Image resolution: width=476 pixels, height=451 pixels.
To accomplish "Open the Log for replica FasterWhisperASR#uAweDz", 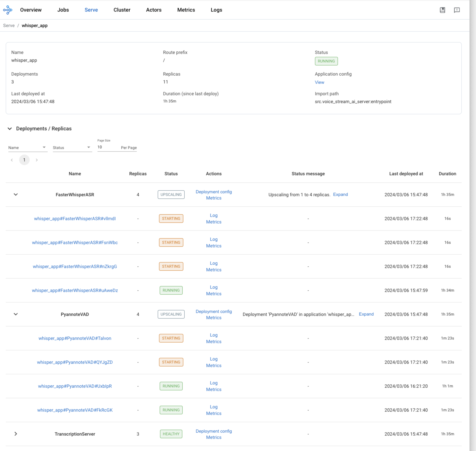I will tap(213, 287).
